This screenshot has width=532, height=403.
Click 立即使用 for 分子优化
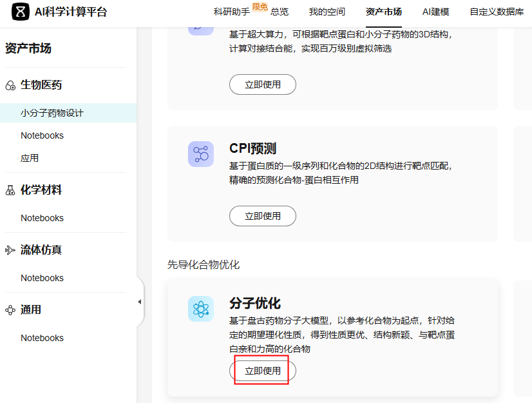[x=263, y=371]
